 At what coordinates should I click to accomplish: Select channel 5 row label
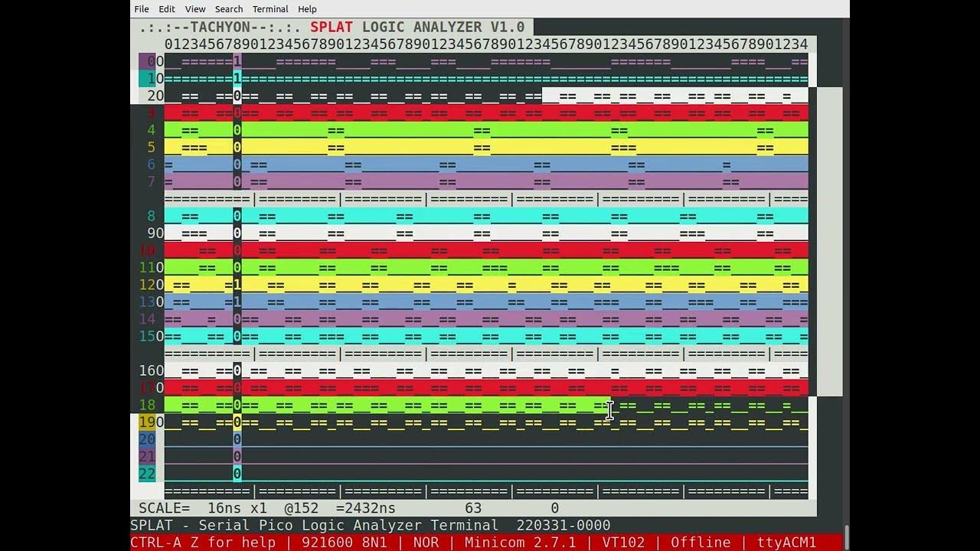tap(152, 147)
